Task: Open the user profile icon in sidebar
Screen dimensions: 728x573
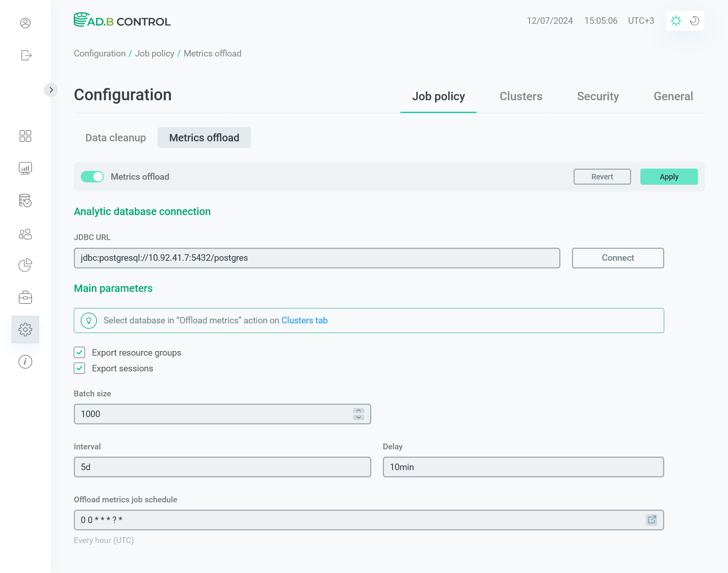Action: tap(25, 23)
